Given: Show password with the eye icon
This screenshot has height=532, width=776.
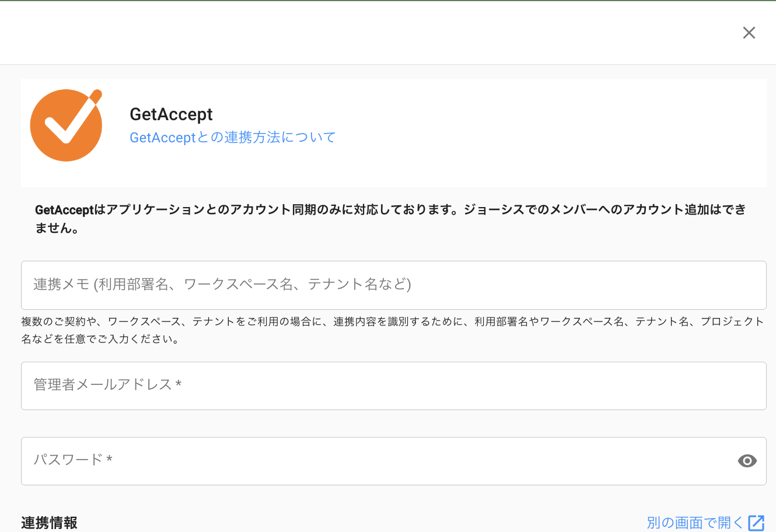Looking at the screenshot, I should coord(747,461).
